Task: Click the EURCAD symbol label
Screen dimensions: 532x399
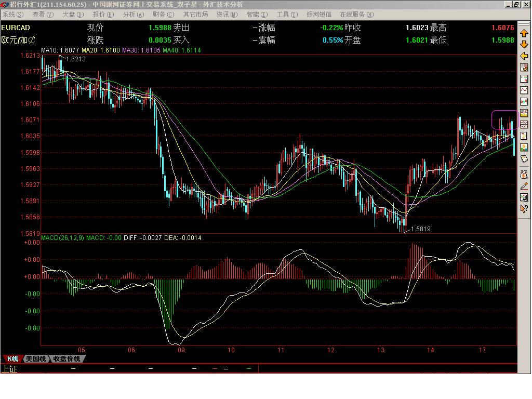Action: [16, 28]
